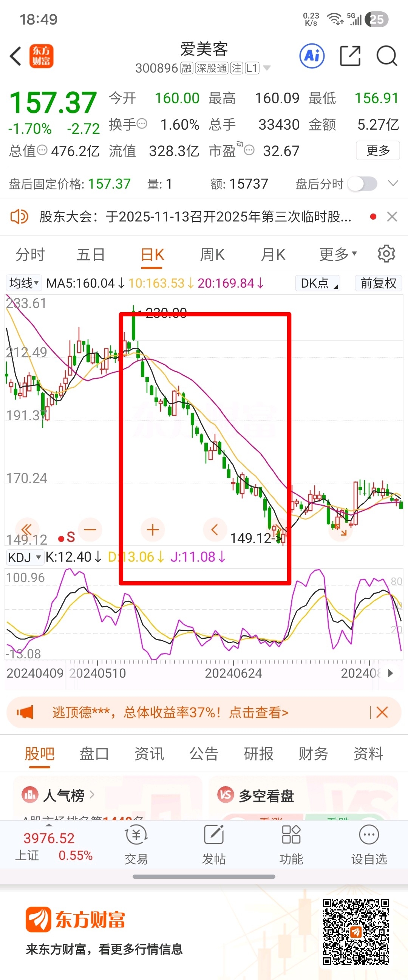Open the 研报 tab
This screenshot has height=980, width=408.
pyautogui.click(x=258, y=753)
